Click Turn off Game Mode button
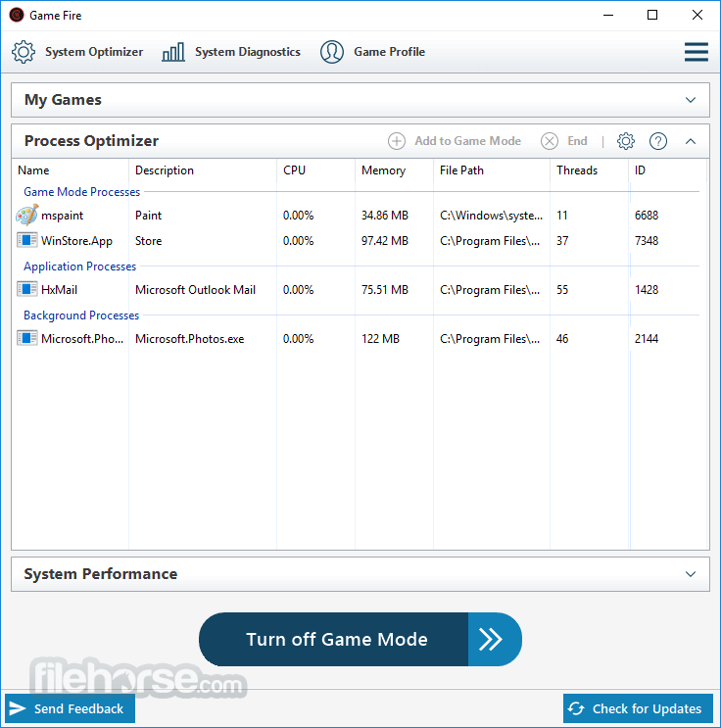Viewport: 721px width, 728px height. click(360, 639)
